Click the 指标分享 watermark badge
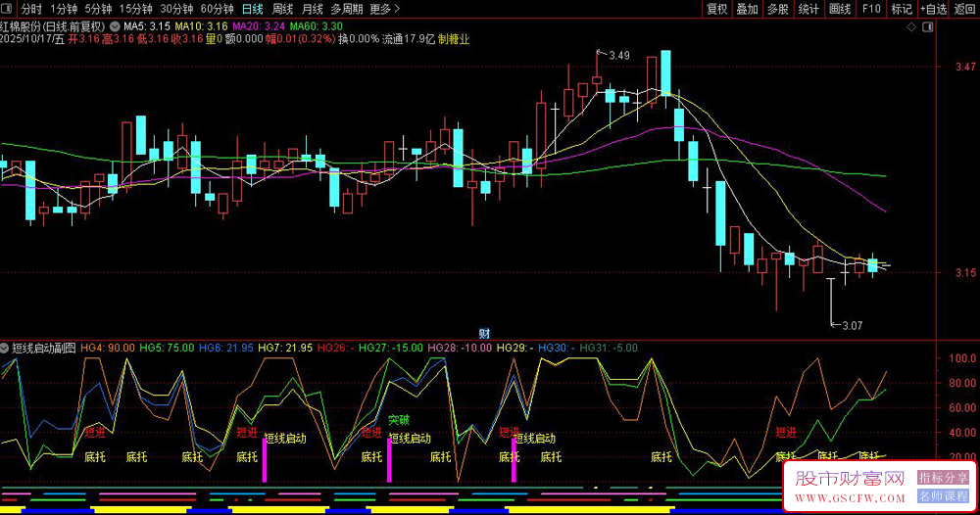The width and height of the screenshot is (980, 515). pyautogui.click(x=944, y=478)
